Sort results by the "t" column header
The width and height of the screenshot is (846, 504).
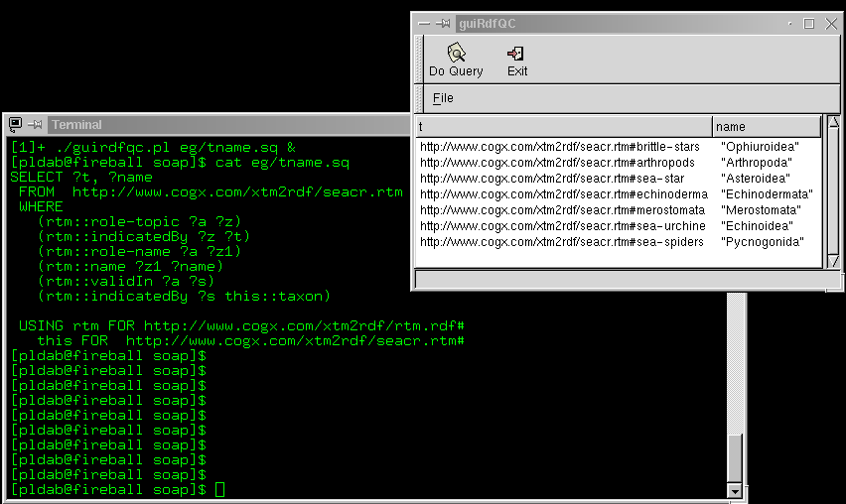(563, 127)
